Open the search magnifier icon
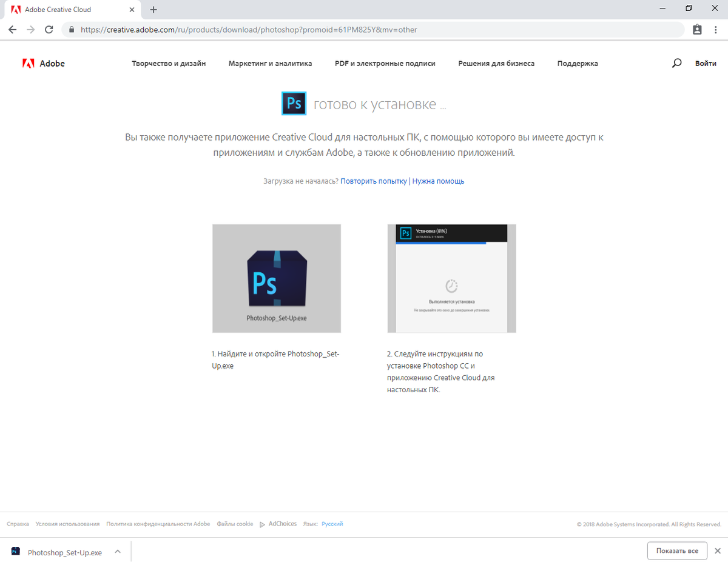Viewport: 728px width, 565px height. coord(676,63)
